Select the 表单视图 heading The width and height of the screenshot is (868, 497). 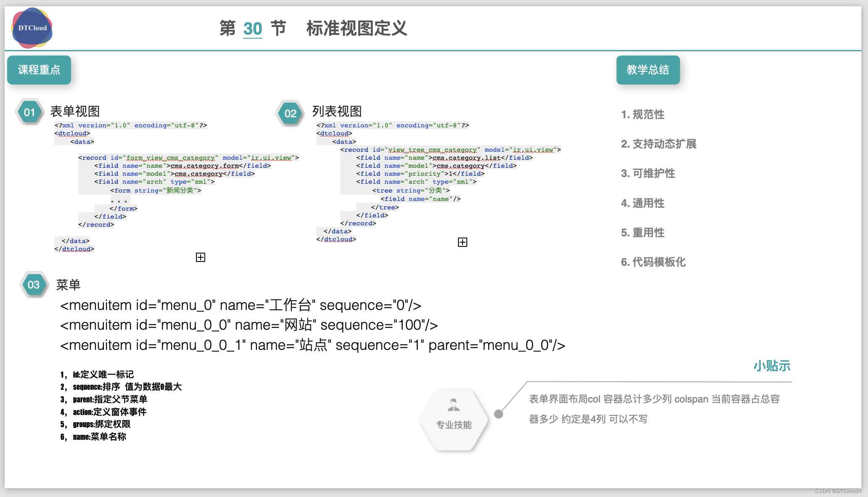(x=75, y=111)
